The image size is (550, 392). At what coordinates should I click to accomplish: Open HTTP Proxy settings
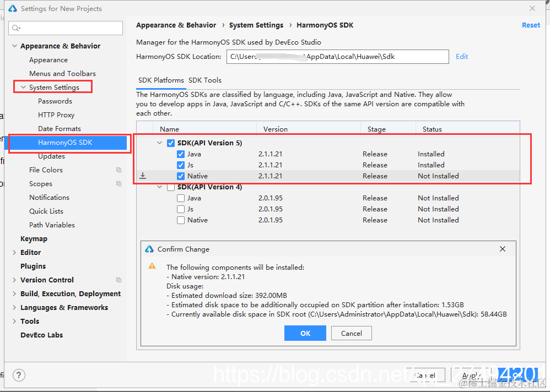(56, 115)
